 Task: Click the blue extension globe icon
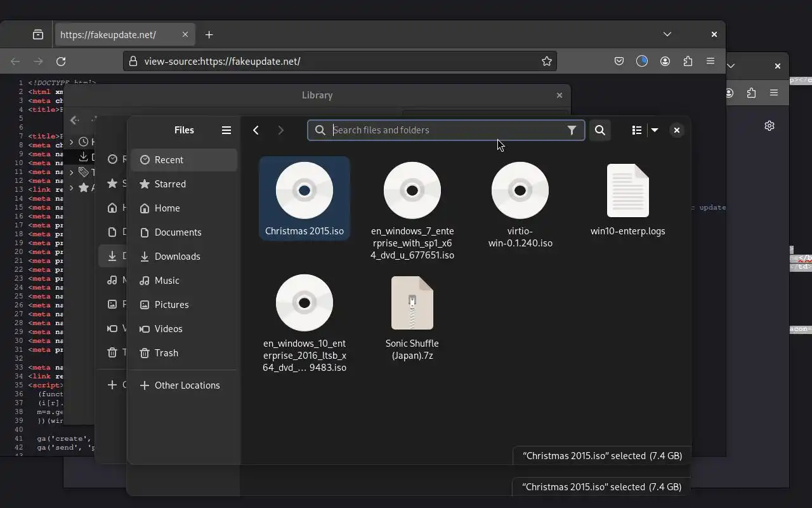(642, 61)
